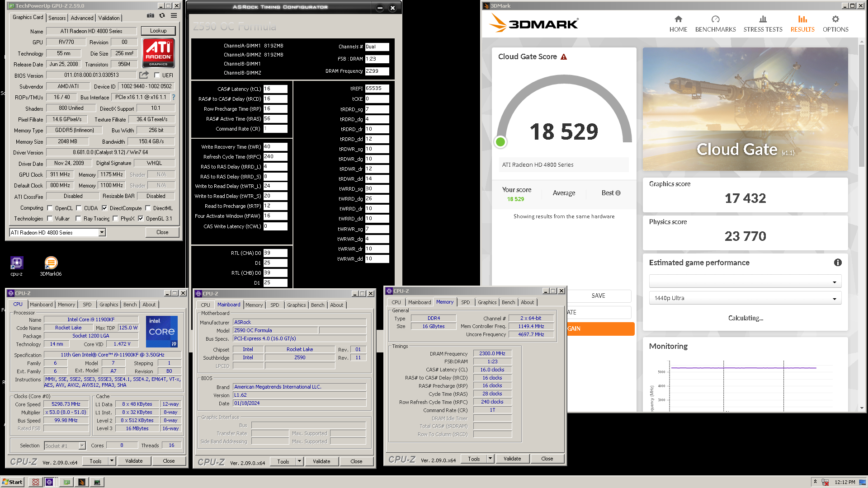Screen dimensions: 868x488
Task: Click Validate in CPU-Z CPU window
Action: pos(134,461)
